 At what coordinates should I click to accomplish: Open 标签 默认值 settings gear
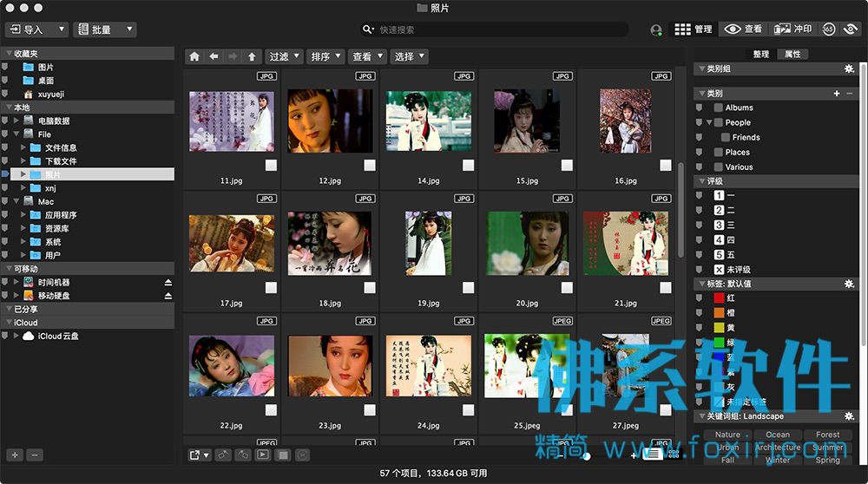click(849, 284)
